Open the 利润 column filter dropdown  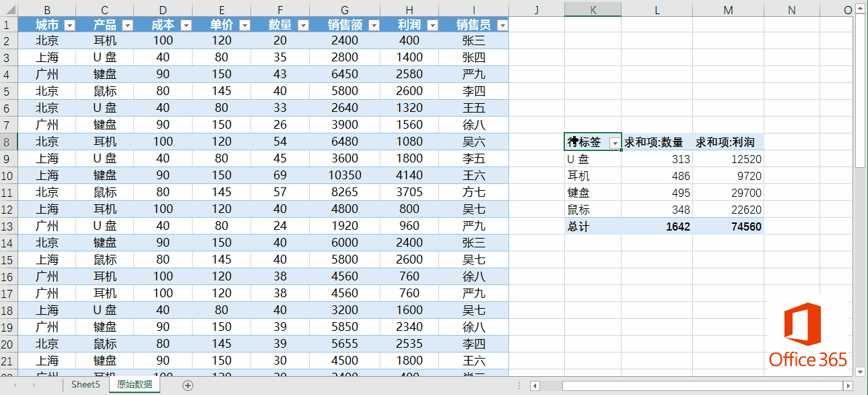[x=431, y=25]
